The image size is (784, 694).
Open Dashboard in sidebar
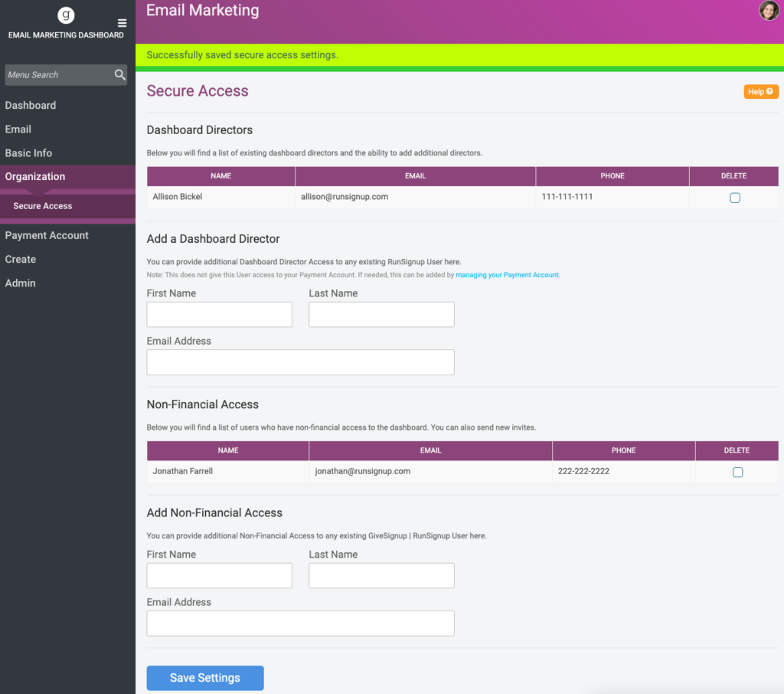pos(31,106)
